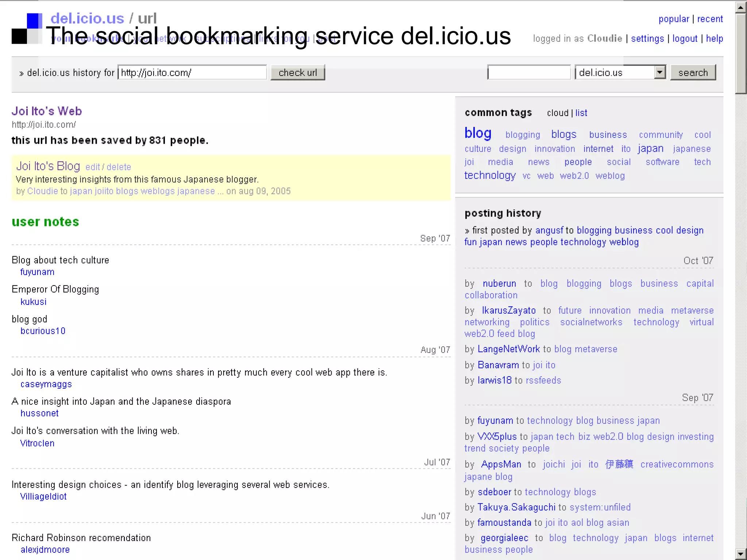Open the 'settings' link
Screen dimensions: 747x560
(647, 39)
